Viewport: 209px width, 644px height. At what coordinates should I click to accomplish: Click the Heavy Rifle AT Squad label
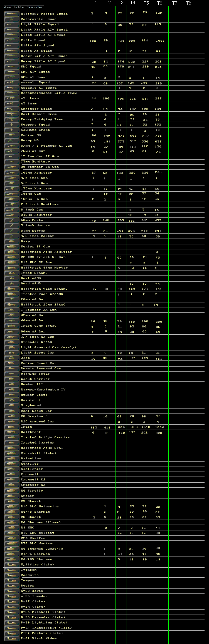pos(43,61)
